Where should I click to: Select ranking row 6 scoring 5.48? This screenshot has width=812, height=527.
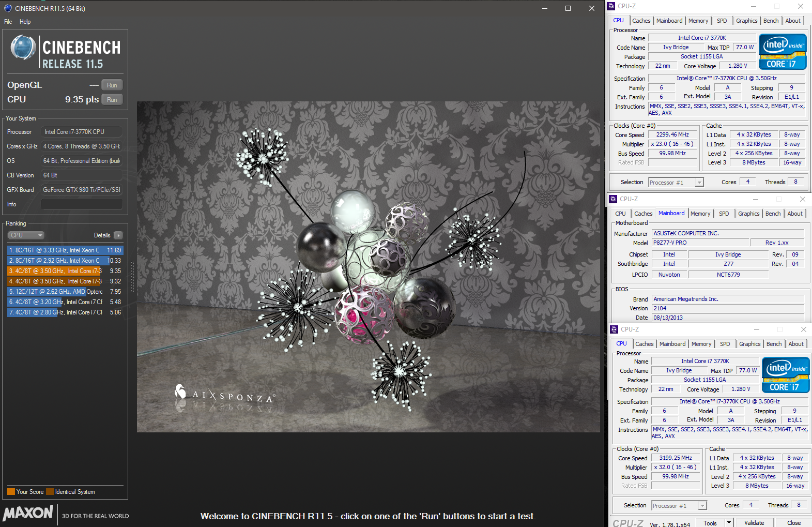(x=65, y=302)
